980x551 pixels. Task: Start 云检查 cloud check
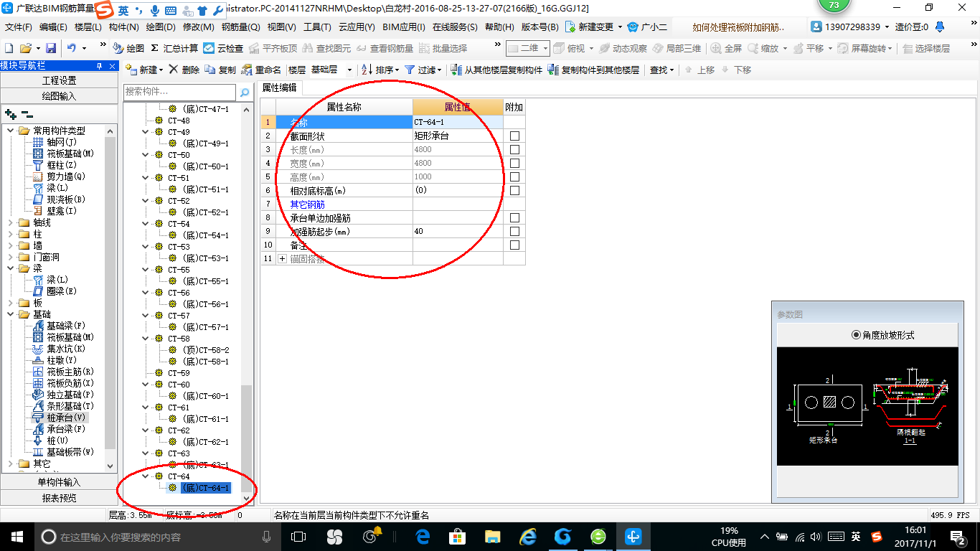pos(224,48)
